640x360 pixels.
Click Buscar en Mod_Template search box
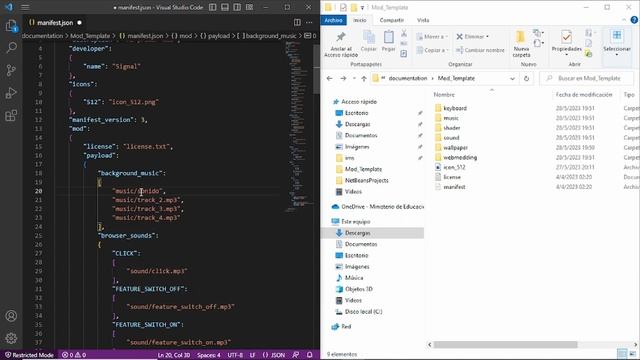pos(587,78)
